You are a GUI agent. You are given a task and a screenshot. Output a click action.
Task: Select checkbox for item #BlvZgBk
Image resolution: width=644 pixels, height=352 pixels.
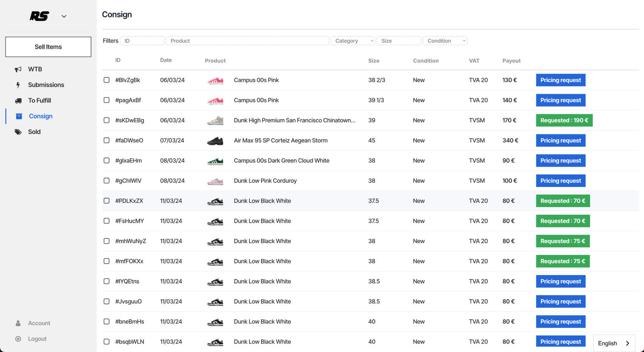(106, 80)
